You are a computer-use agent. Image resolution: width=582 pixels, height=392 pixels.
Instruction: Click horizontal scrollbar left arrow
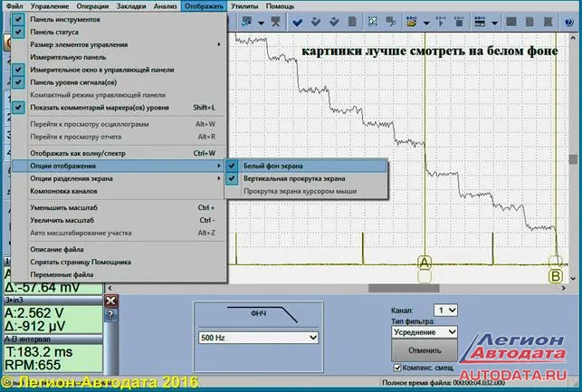point(110,288)
